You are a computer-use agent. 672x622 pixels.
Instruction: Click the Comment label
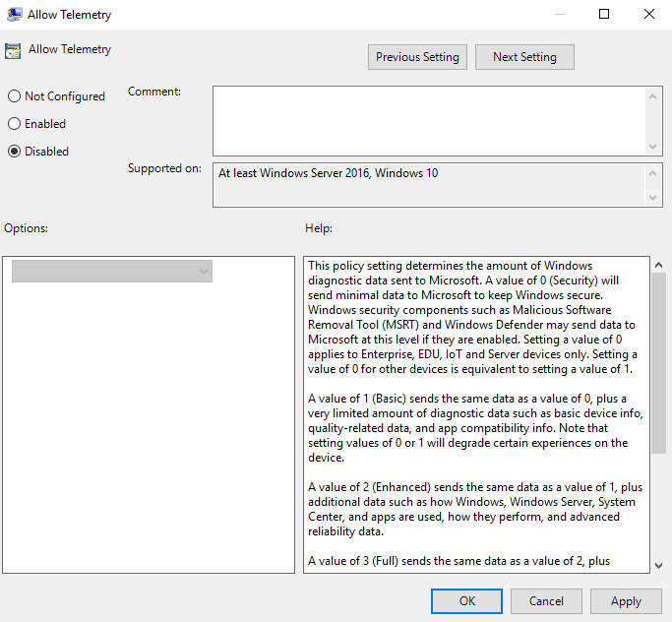pos(154,92)
